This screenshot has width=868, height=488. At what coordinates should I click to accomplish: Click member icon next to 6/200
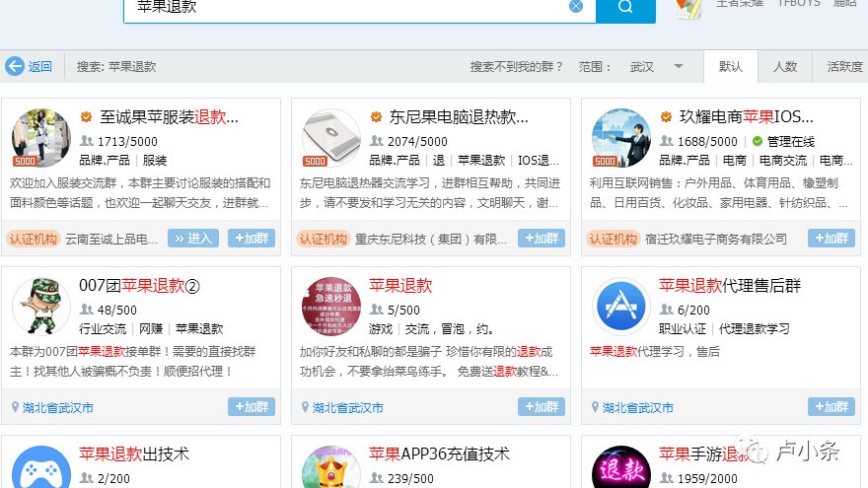pyautogui.click(x=667, y=309)
